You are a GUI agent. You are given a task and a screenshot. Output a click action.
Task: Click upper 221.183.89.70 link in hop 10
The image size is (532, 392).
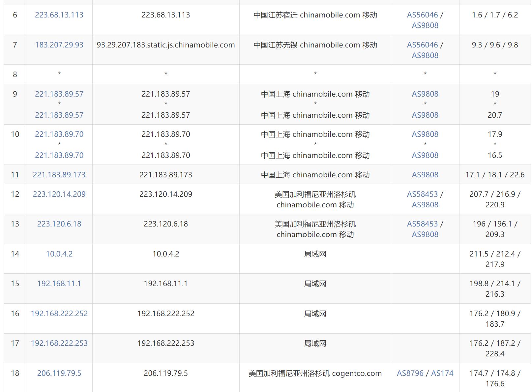coord(59,134)
